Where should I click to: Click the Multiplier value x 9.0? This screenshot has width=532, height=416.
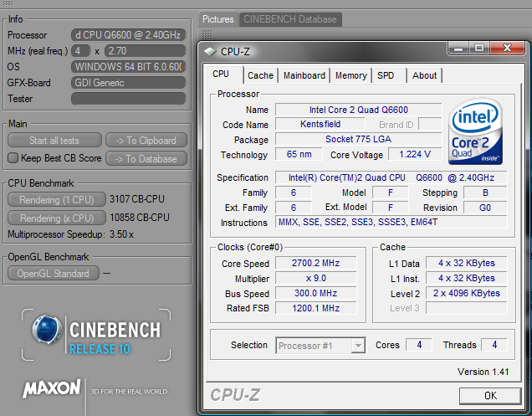tap(315, 278)
